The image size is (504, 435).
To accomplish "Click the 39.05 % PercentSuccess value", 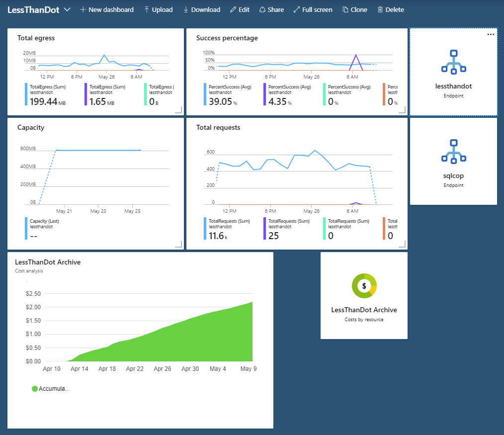I will pyautogui.click(x=223, y=101).
